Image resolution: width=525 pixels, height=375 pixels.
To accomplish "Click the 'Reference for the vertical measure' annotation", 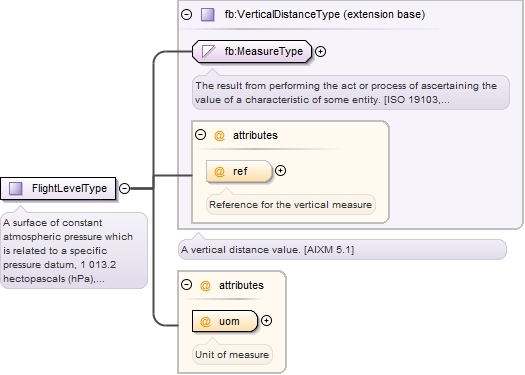I will coord(291,205).
